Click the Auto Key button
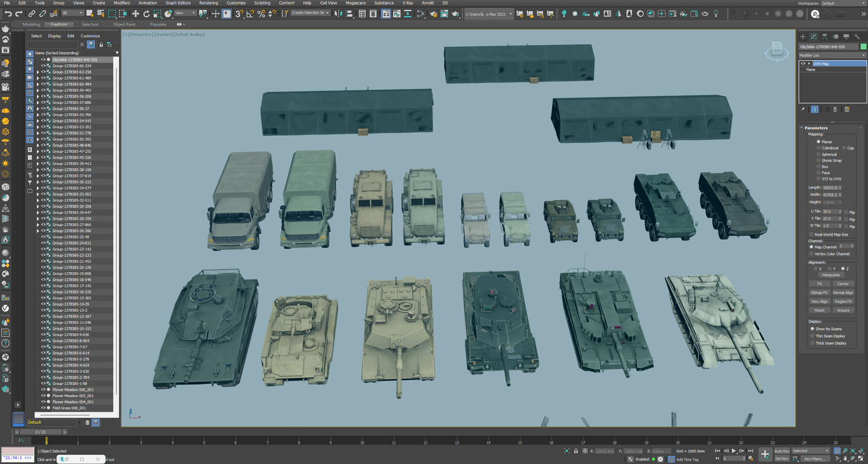The height and width of the screenshot is (464, 868). pos(782,451)
